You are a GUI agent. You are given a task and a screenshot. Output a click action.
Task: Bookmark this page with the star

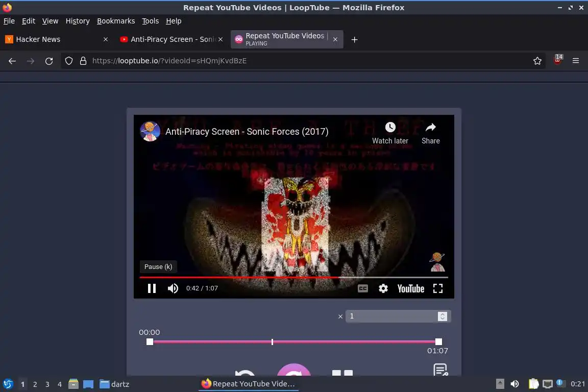point(537,61)
